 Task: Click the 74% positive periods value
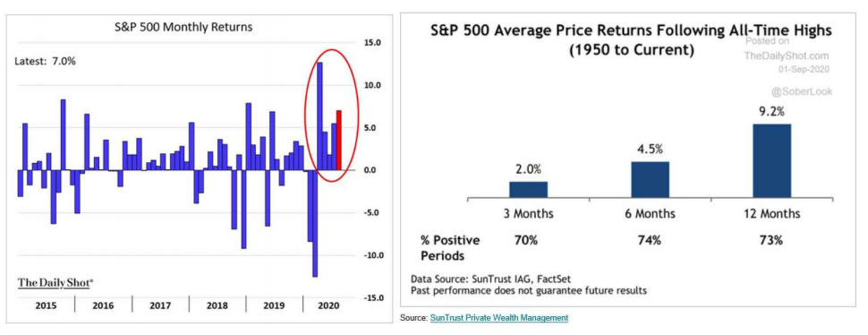tap(650, 240)
